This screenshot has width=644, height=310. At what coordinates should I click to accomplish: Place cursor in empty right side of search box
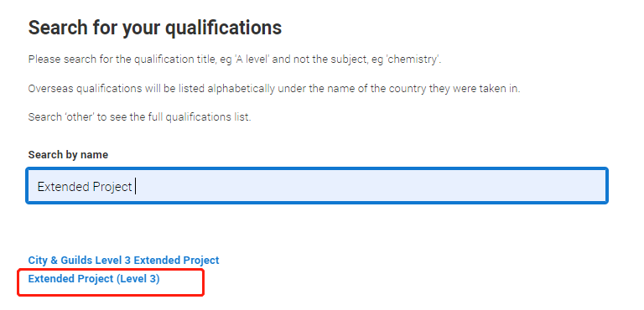(370, 186)
